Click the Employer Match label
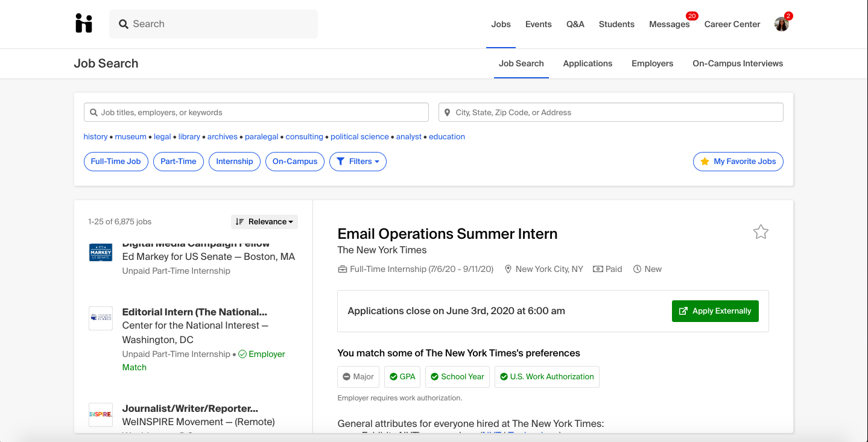This screenshot has height=442, width=868. click(204, 361)
